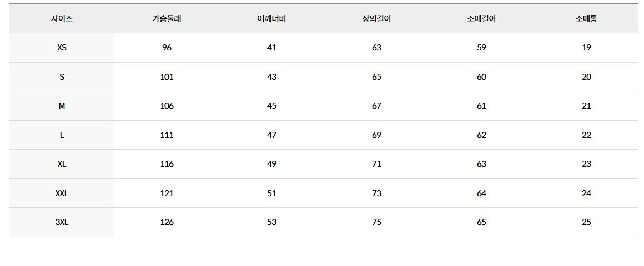
Task: Select shoulder width 47 for size L
Action: pos(271,135)
